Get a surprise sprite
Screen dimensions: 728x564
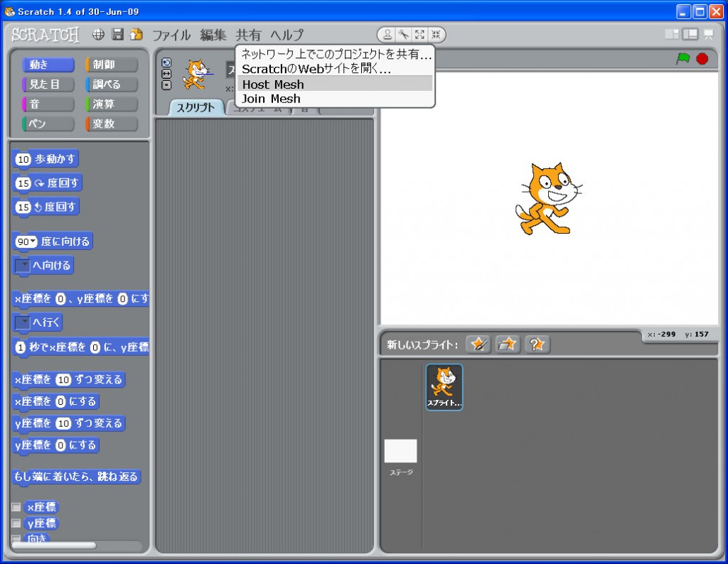(537, 344)
